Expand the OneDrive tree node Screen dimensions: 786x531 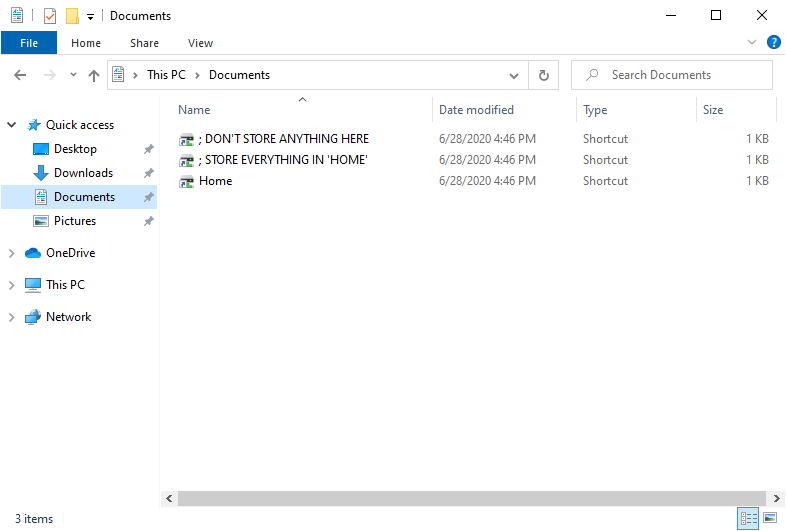[12, 254]
